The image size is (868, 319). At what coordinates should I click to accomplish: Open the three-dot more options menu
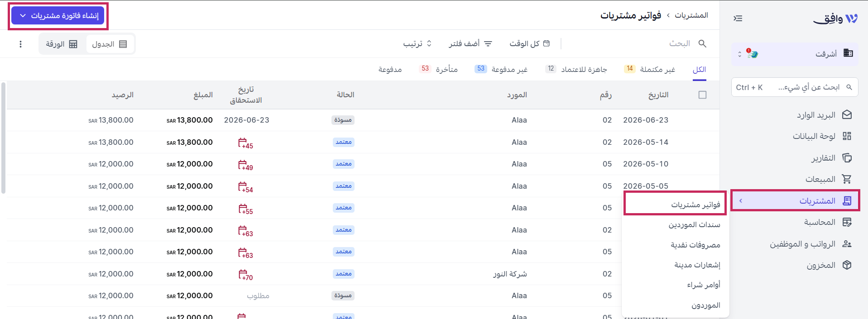(20, 44)
